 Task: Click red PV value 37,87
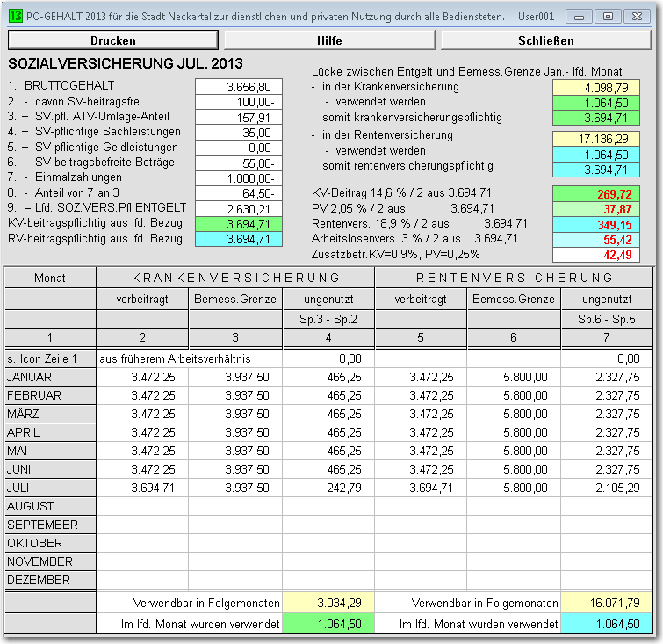point(595,209)
